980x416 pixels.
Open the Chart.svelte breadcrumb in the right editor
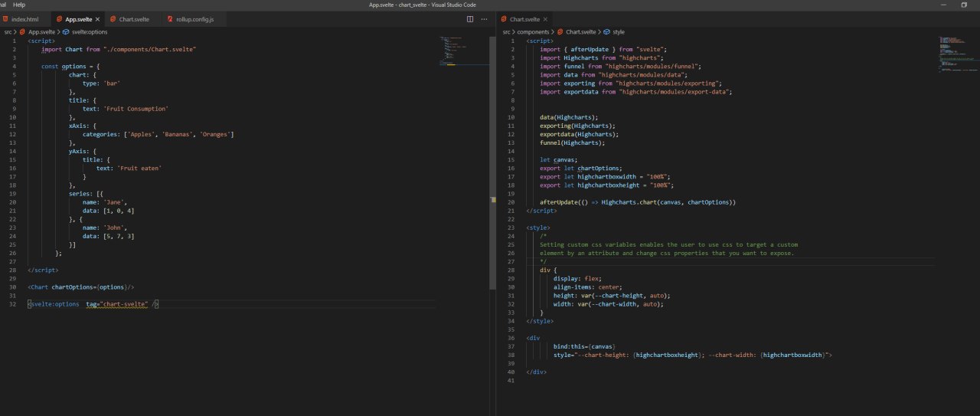point(580,32)
